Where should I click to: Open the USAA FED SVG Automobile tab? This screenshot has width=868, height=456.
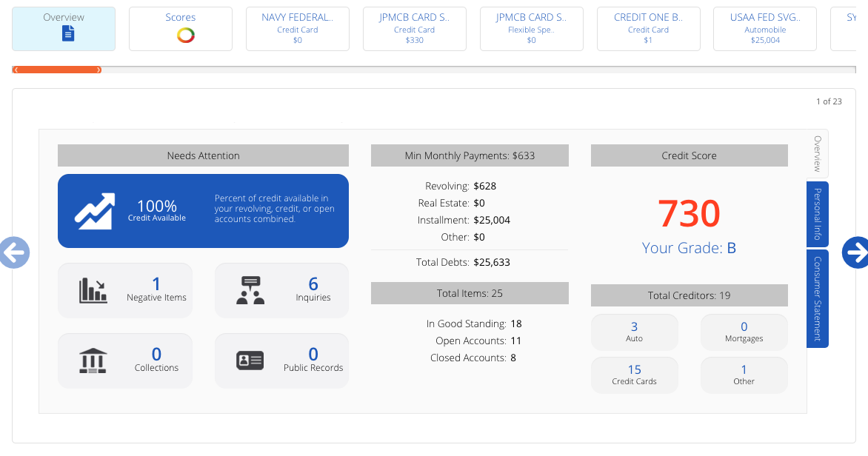tap(765, 29)
